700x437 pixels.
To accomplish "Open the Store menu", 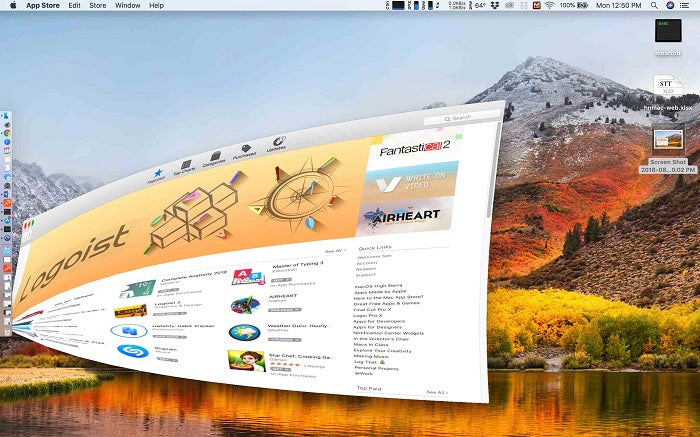I will point(98,6).
